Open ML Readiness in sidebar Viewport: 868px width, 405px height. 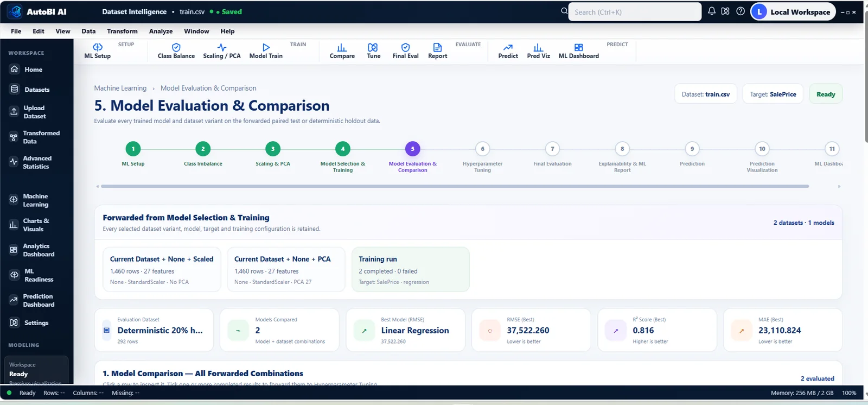pyautogui.click(x=36, y=275)
